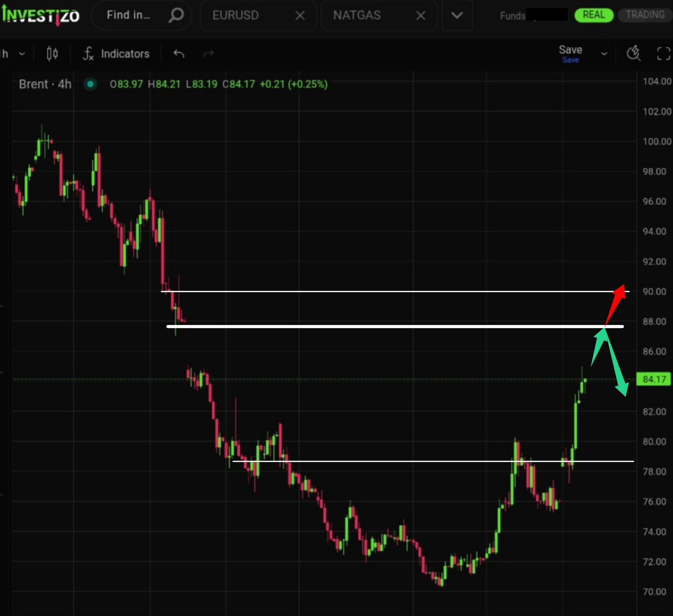Click the fx indicators icon
Viewport: 673px width, 616px height.
point(88,54)
